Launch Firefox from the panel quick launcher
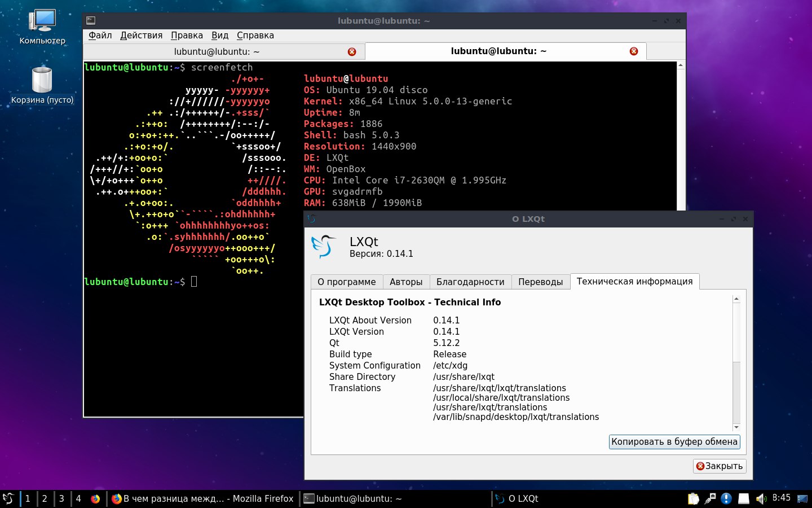 (x=95, y=498)
